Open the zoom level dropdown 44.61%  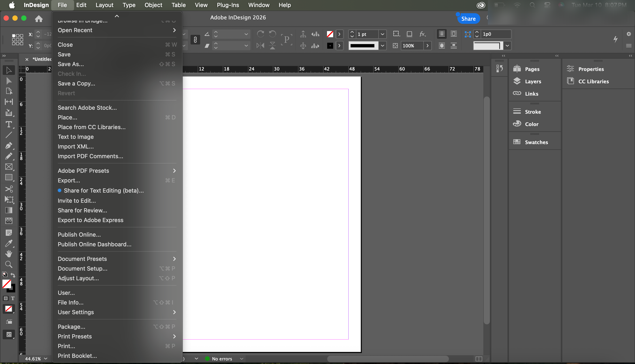[x=45, y=358]
